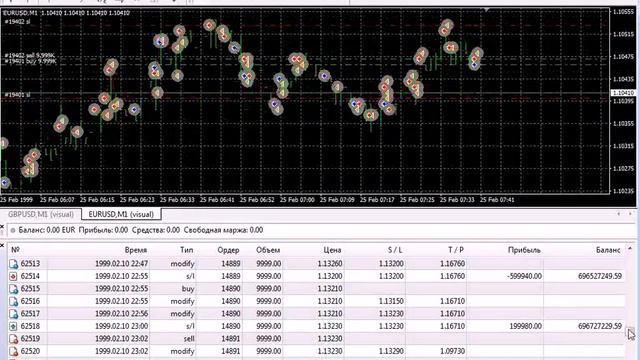Screen dimensions: 640x360
Task: Click the Баланс column header
Action: click(x=608, y=250)
